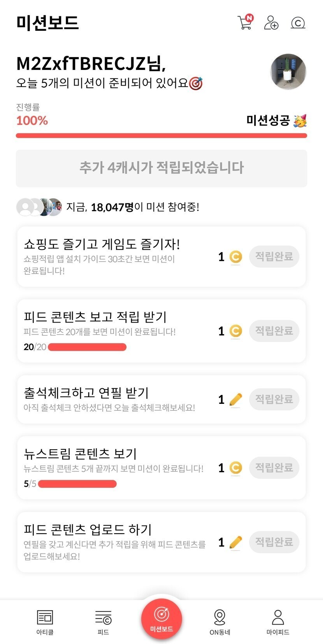Switch to the 피드 tab
Viewport: 323px width, 644px height.
click(x=103, y=621)
